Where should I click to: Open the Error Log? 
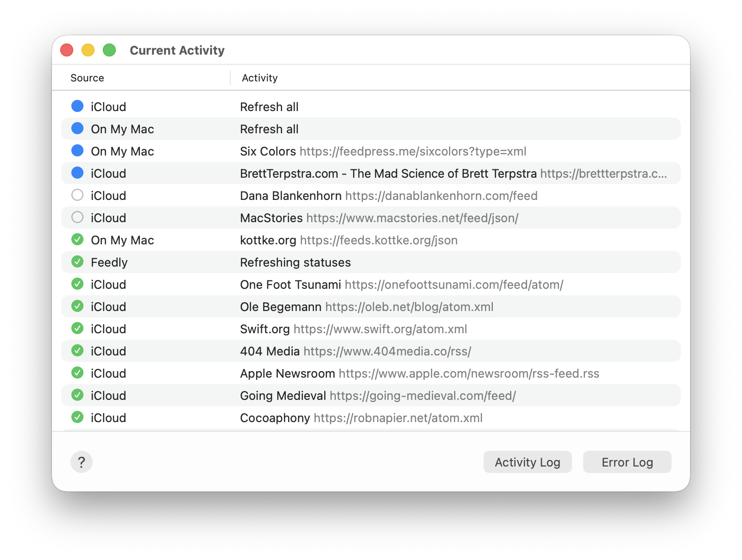627,462
